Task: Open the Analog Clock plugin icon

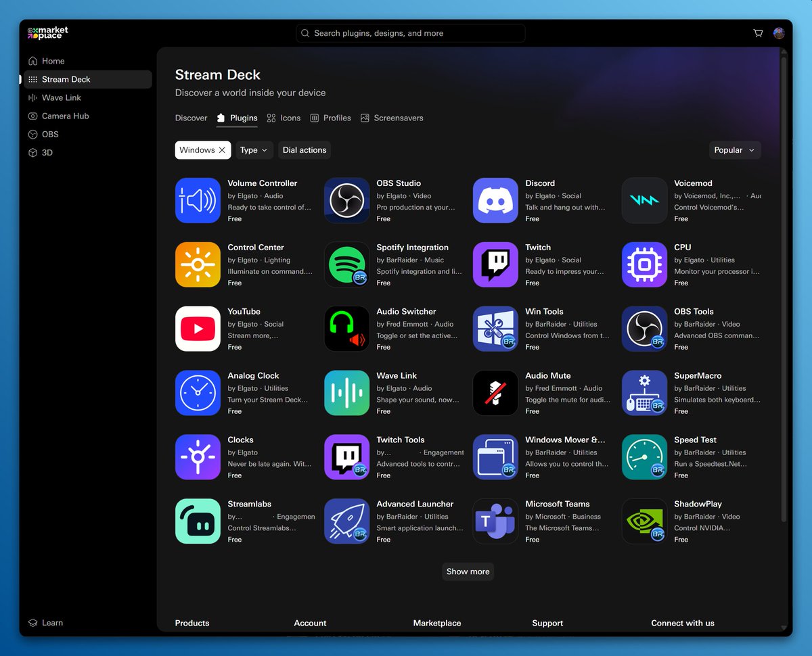Action: coord(198,393)
